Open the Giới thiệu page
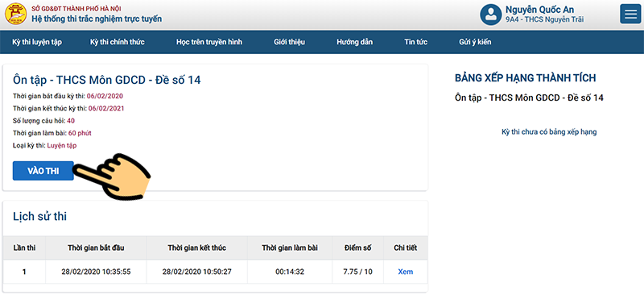 pos(289,42)
